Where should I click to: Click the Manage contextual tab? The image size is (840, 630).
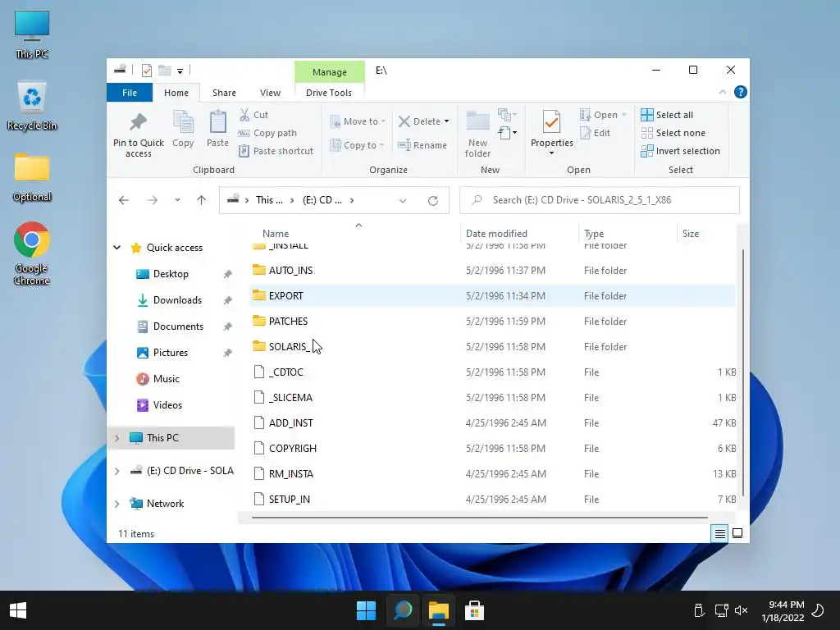pos(330,72)
